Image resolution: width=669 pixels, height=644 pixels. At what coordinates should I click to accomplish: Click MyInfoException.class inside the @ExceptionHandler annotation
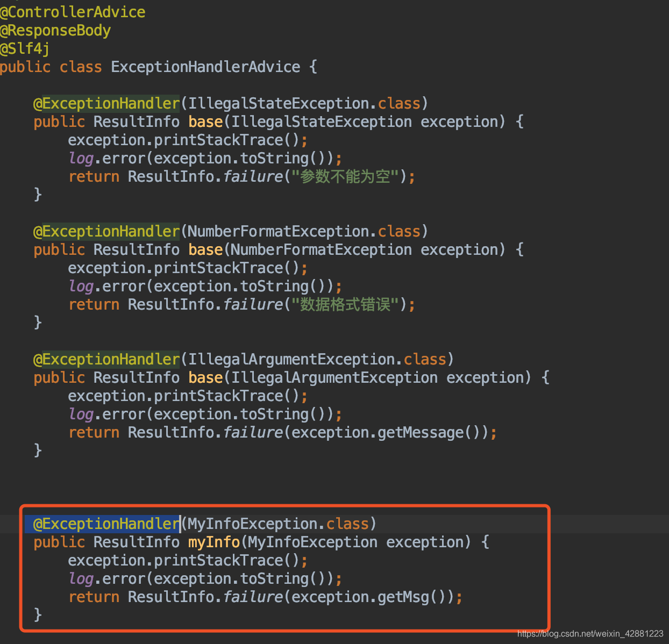[279, 524]
